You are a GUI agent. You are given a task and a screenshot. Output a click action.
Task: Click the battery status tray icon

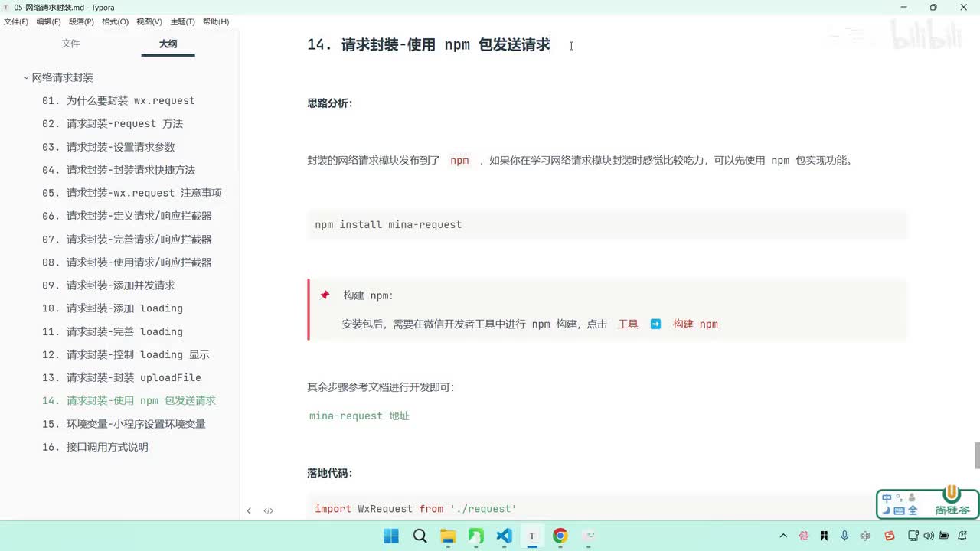pos(944,536)
